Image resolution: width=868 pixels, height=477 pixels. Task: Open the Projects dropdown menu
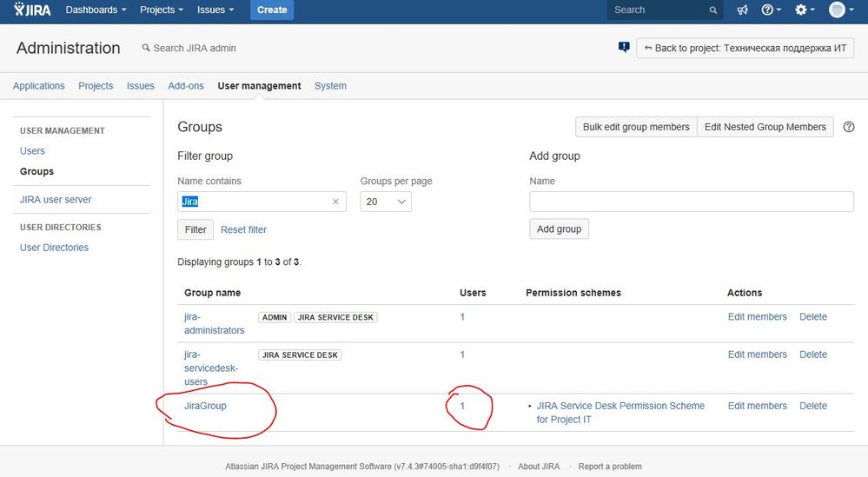click(161, 10)
